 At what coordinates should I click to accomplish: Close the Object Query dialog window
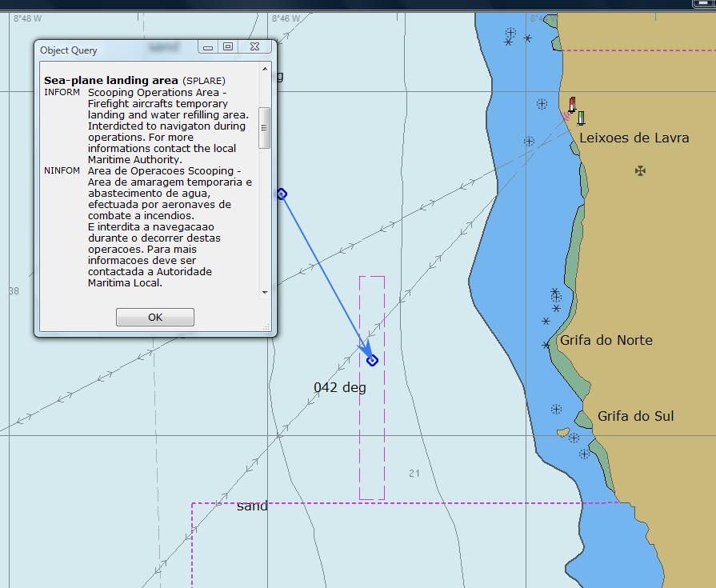coord(254,47)
